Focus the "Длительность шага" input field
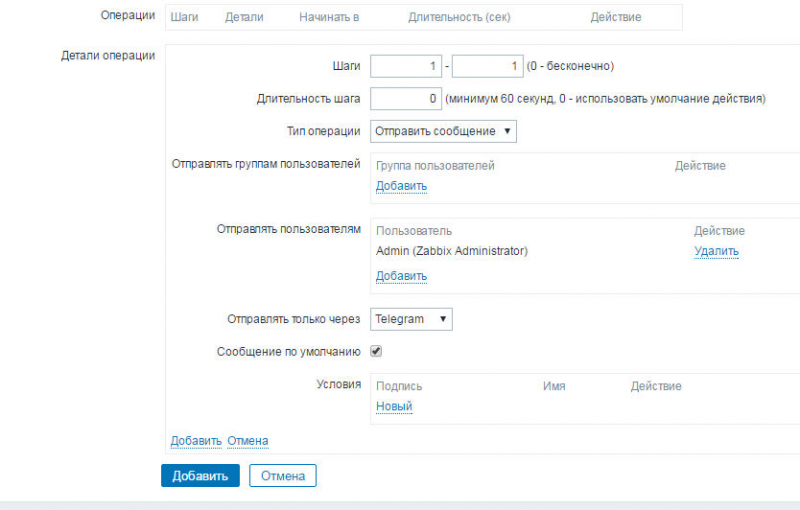The height and width of the screenshot is (510, 800). 406,99
